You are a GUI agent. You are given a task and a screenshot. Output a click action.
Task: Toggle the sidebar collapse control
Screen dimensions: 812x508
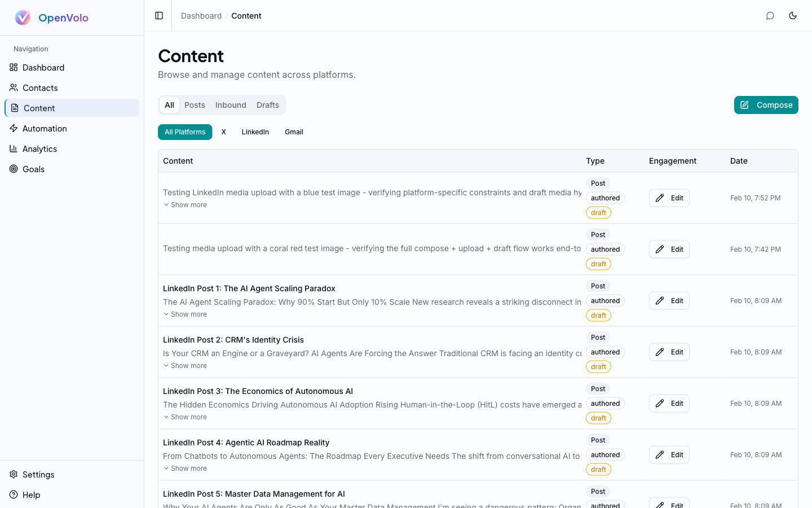point(158,15)
